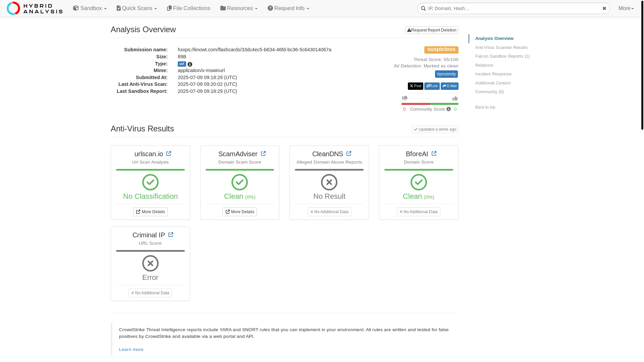Image resolution: width=644 pixels, height=362 pixels.
Task: Open urlscan.io external link icon
Action: [x=169, y=154]
